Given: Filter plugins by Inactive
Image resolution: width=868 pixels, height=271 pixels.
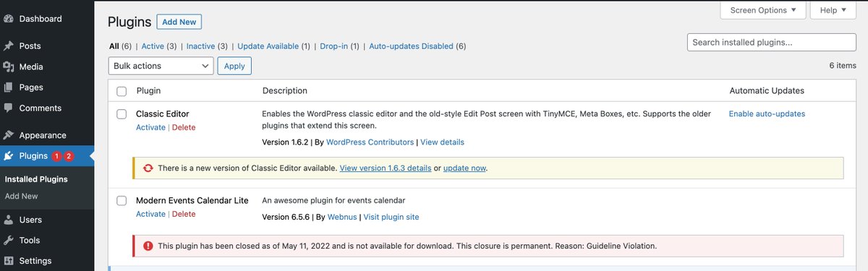Looking at the screenshot, I should click(x=200, y=46).
